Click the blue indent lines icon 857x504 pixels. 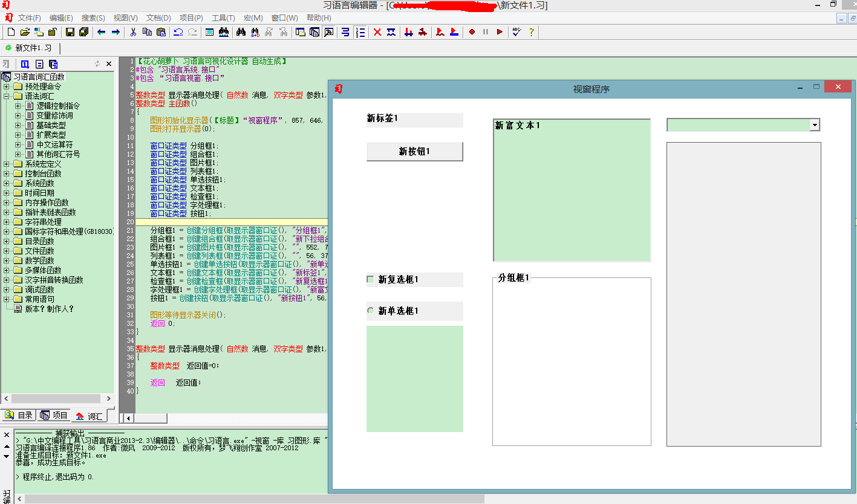345,32
